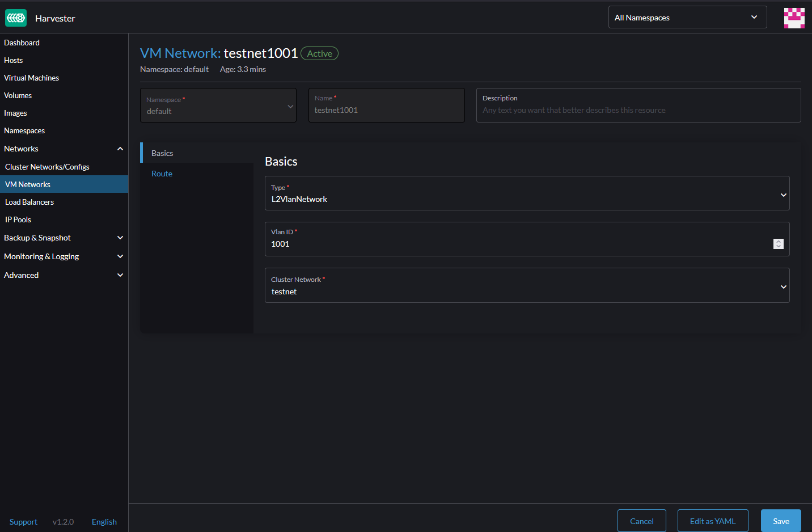Increment the Vlan ID stepper arrow
The width and height of the screenshot is (812, 532).
779,241
